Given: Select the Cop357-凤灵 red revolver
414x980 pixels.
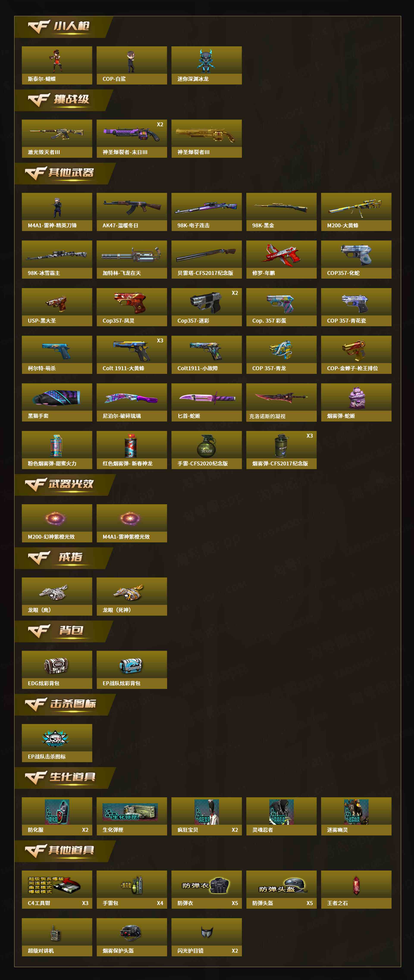Looking at the screenshot, I should click(132, 307).
